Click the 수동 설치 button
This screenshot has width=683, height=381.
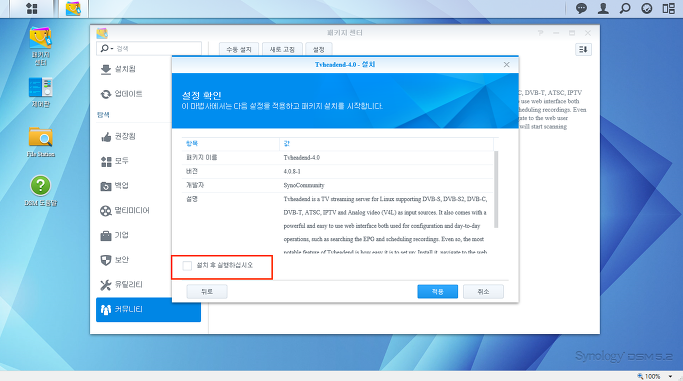[x=239, y=49]
